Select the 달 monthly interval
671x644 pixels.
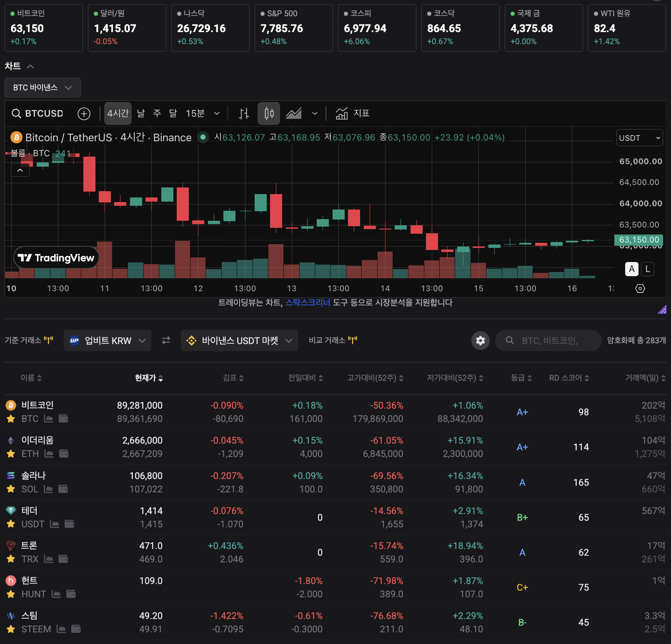tap(173, 113)
